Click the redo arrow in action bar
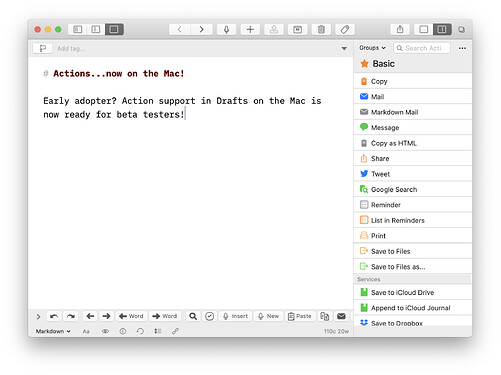 70,316
